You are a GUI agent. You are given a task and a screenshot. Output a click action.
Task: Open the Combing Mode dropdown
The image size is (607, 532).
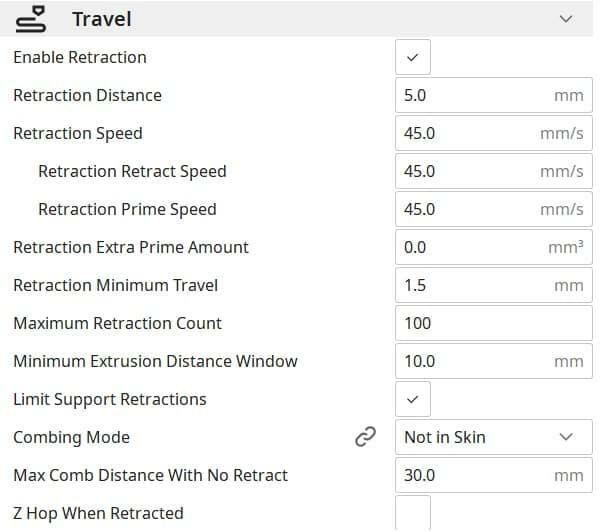494,437
